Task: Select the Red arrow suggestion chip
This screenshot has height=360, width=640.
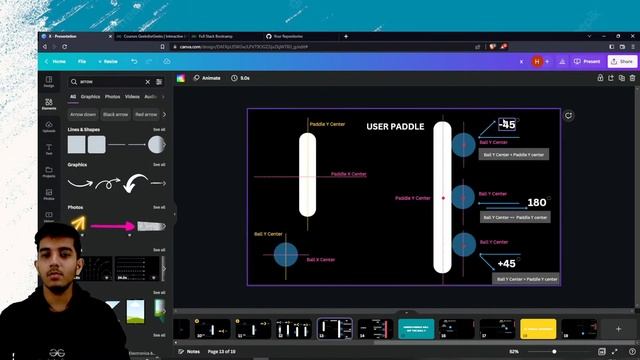Action: [146, 115]
